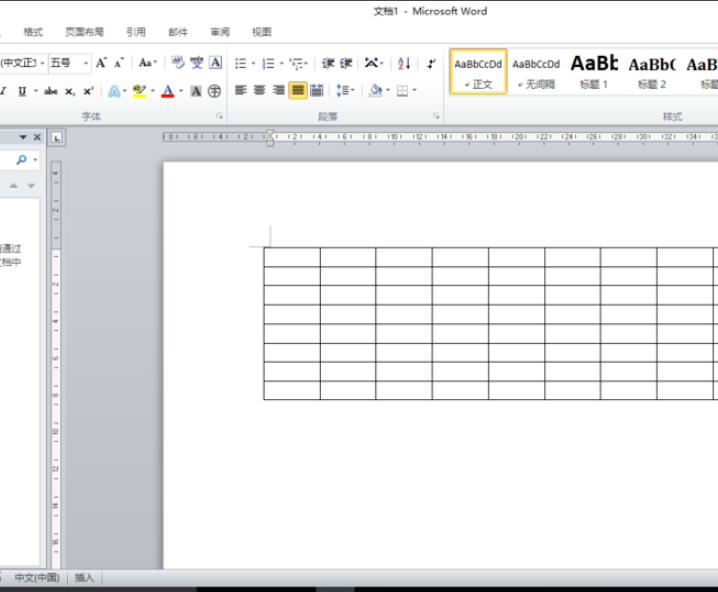Expand the shading color arrow

tap(388, 91)
